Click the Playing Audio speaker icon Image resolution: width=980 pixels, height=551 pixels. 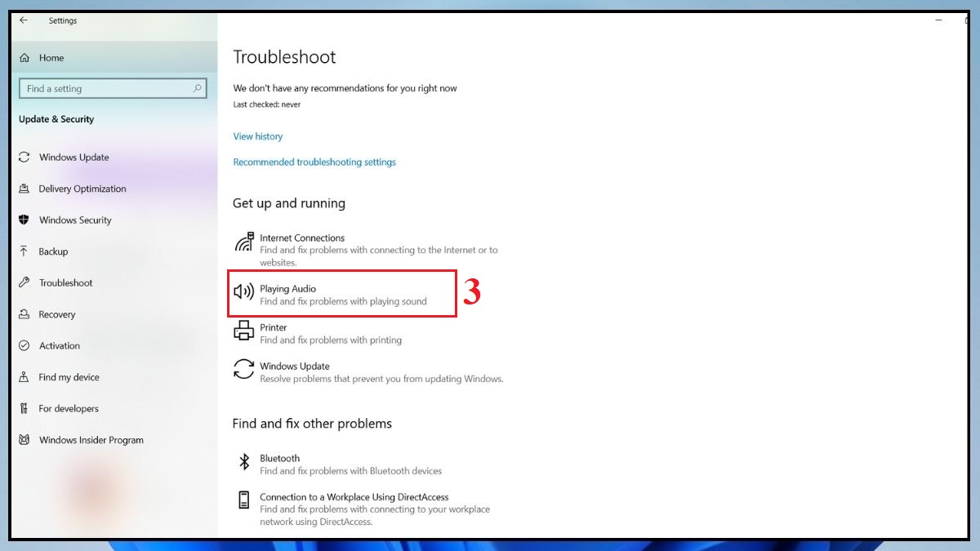tap(243, 292)
